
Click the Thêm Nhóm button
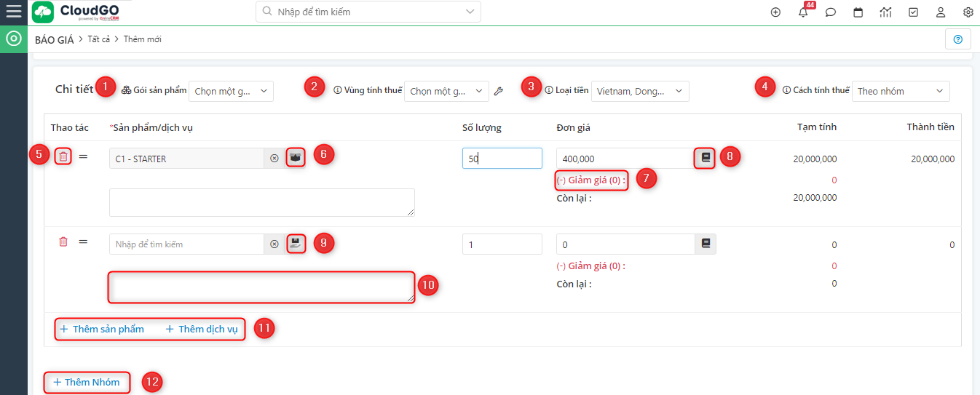pos(86,382)
